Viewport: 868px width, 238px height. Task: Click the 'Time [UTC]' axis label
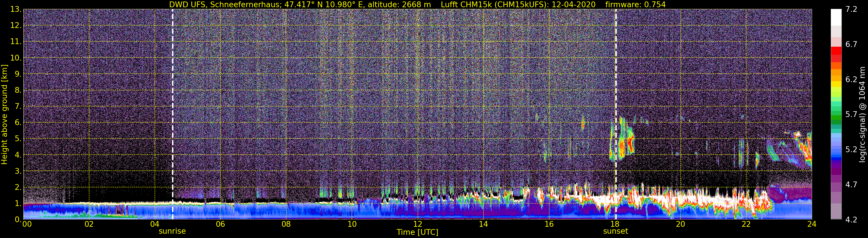point(417,232)
